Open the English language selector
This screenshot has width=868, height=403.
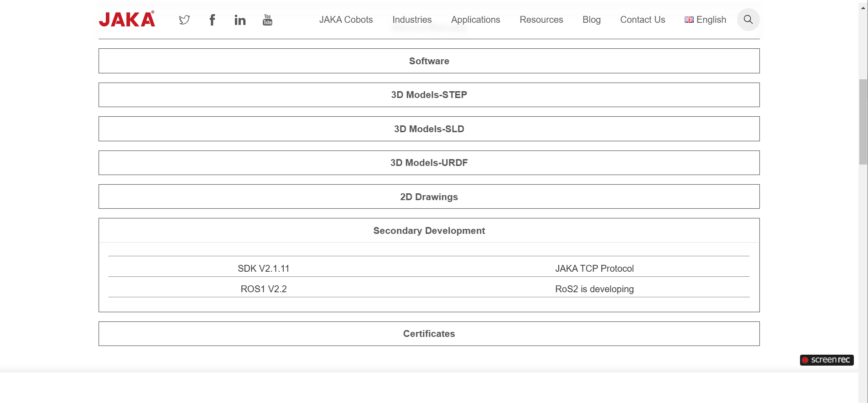705,20
